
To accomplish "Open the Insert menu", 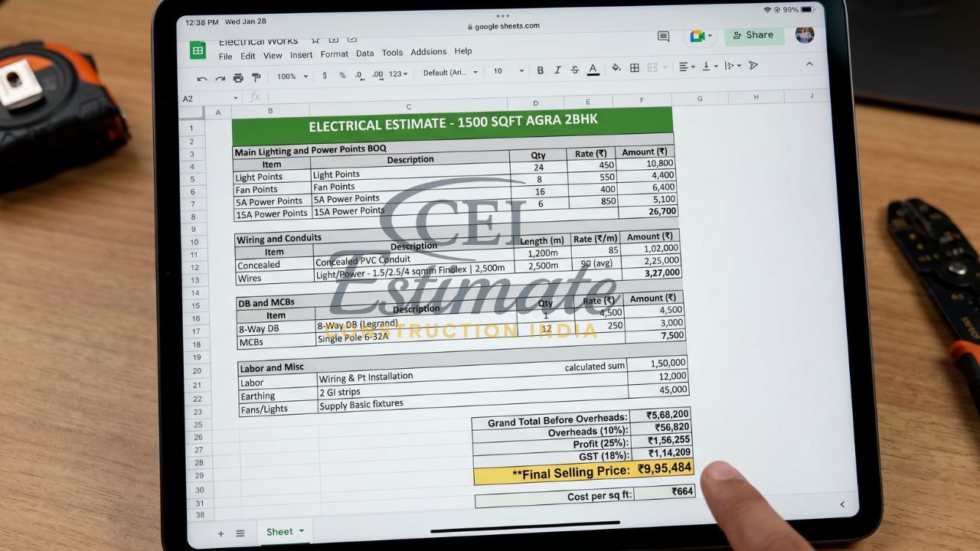I will (301, 54).
